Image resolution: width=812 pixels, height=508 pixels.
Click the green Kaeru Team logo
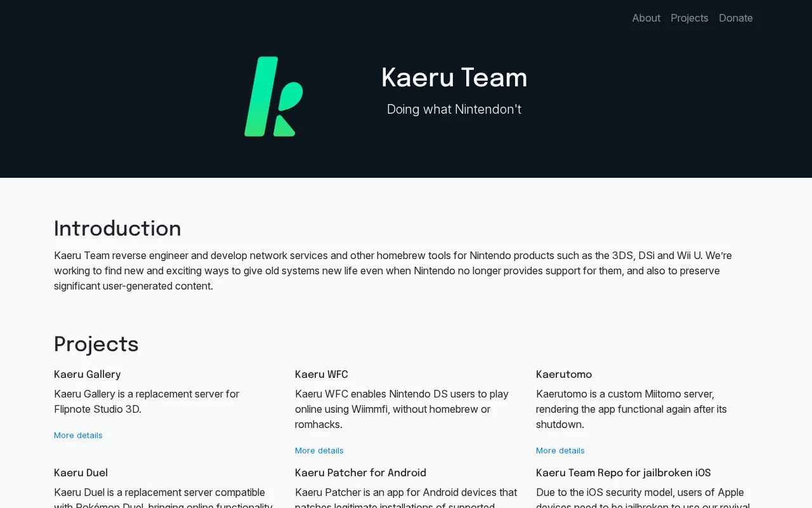pos(273,97)
